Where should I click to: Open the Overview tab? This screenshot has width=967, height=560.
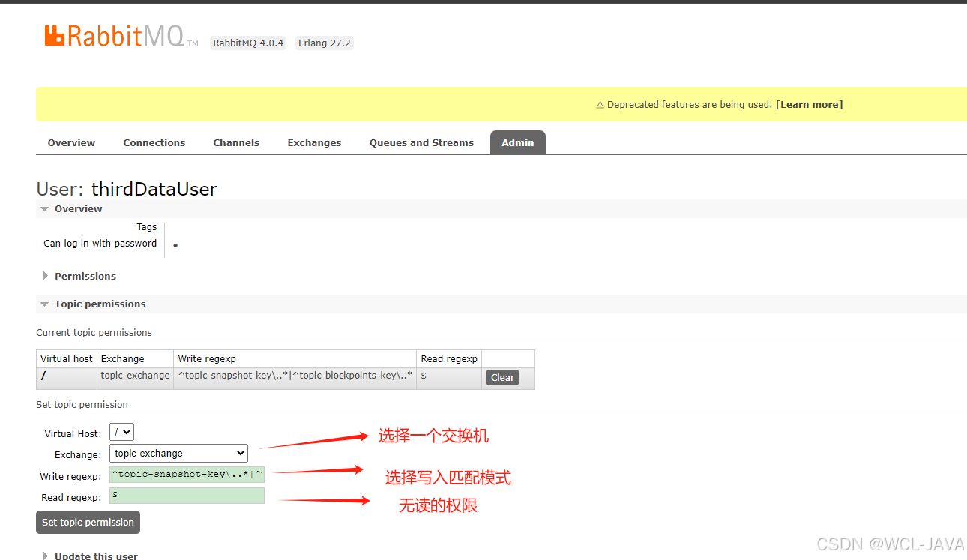[x=71, y=142]
